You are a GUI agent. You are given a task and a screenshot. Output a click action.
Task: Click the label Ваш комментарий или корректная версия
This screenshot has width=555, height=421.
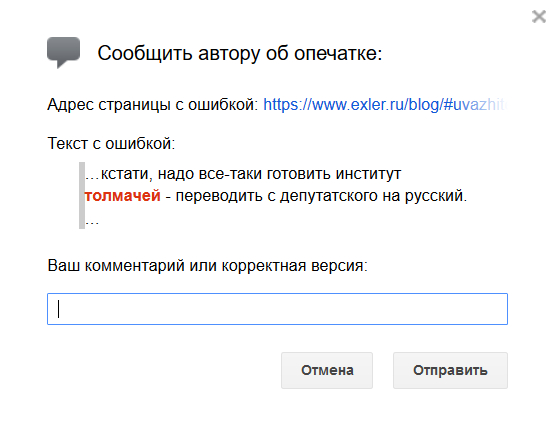(x=208, y=265)
